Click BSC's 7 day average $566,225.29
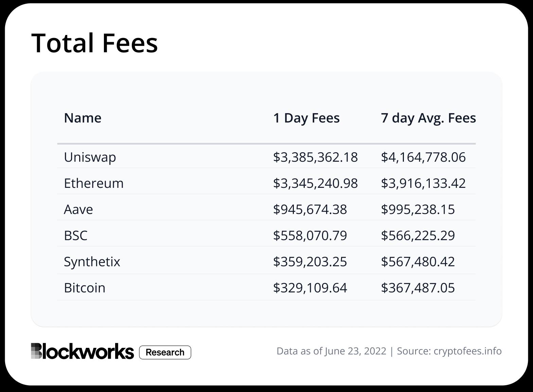 (417, 236)
